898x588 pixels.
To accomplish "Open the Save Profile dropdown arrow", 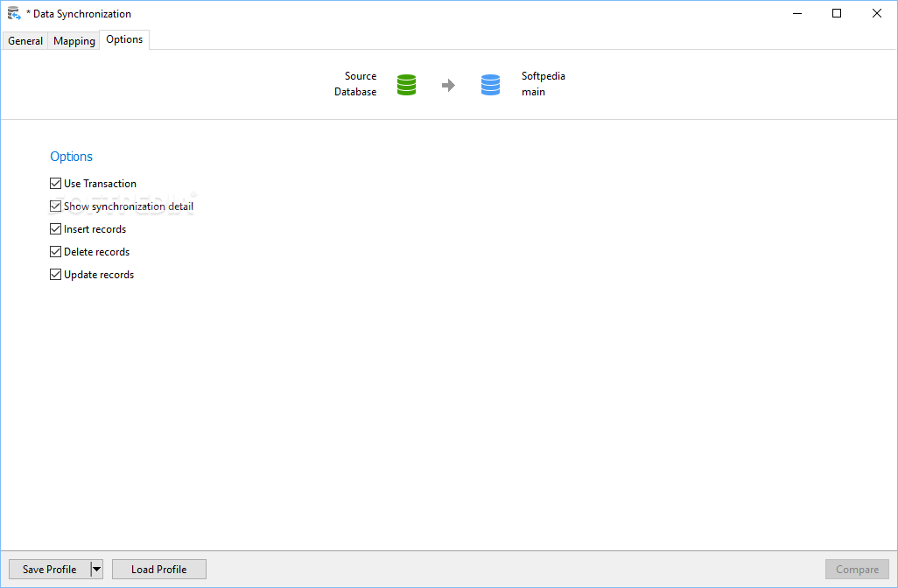I will coord(97,569).
